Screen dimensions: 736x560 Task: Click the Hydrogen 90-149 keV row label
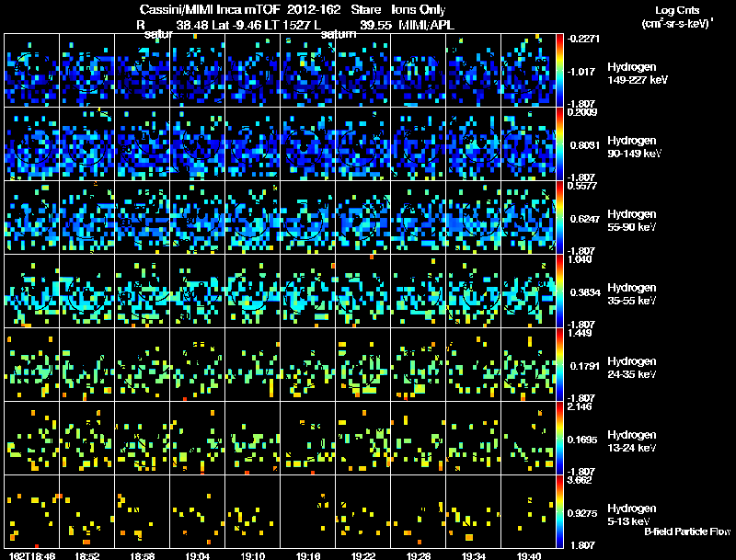[x=634, y=147]
